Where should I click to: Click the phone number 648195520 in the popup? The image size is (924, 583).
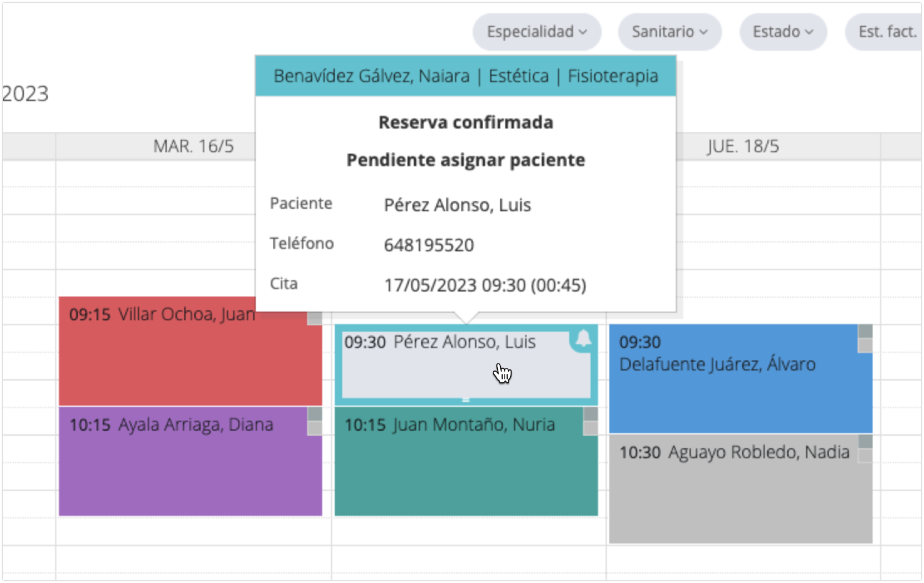429,245
